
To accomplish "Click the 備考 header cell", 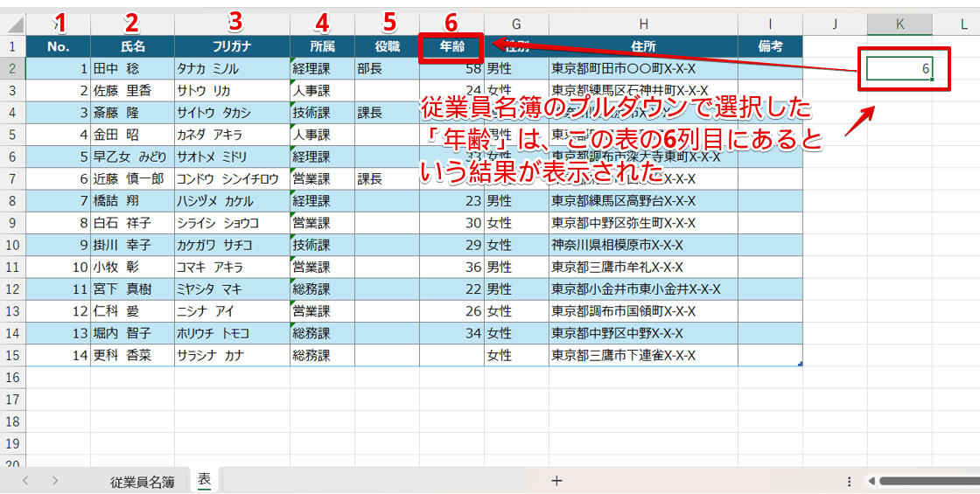I will [x=770, y=46].
